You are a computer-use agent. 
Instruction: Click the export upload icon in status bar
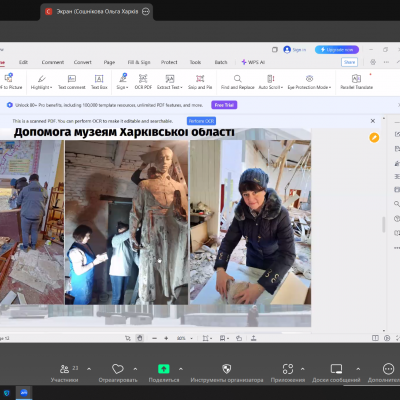tap(253, 338)
